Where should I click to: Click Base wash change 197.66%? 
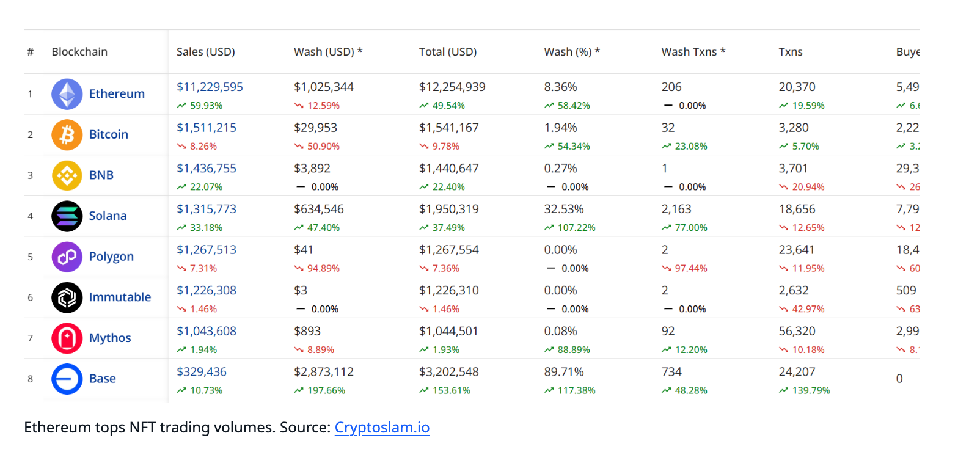coord(320,390)
